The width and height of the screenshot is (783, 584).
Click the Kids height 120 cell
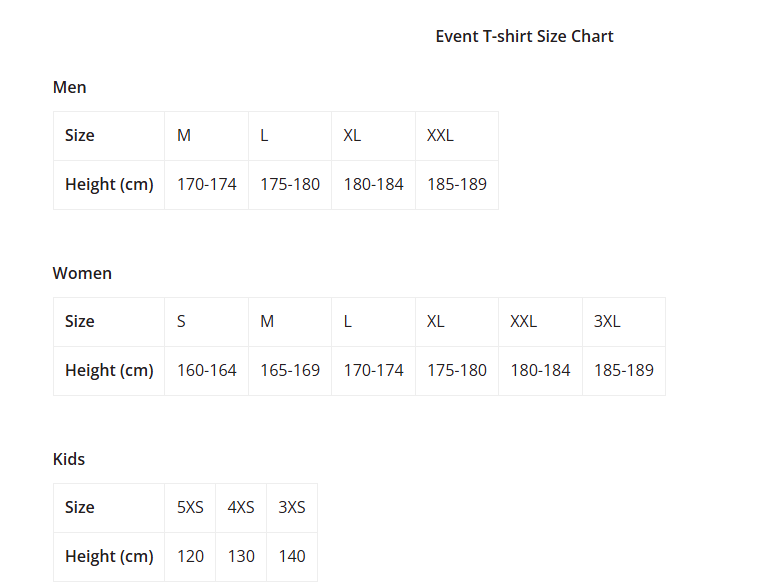click(x=190, y=556)
